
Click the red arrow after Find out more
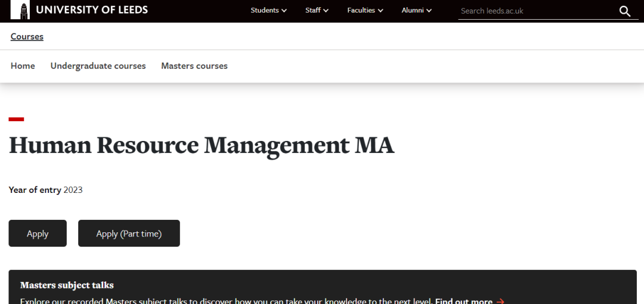pyautogui.click(x=500, y=301)
